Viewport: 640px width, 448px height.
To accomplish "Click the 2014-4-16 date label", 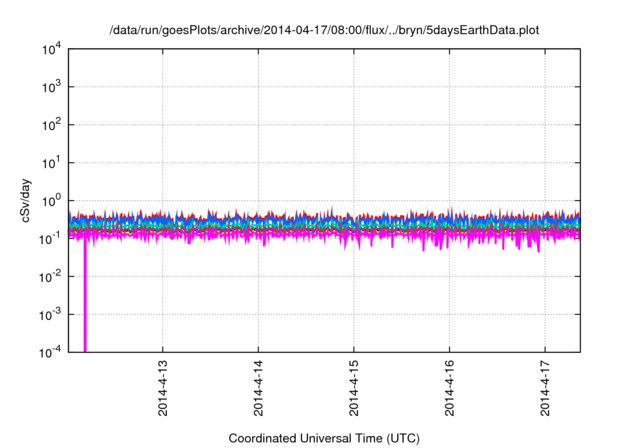I will pyautogui.click(x=449, y=388).
